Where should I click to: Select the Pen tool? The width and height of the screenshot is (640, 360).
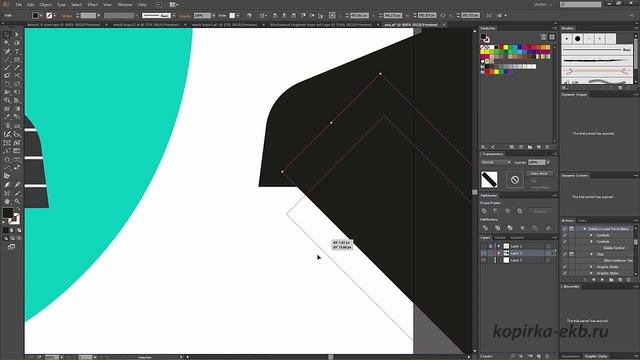coord(7,52)
